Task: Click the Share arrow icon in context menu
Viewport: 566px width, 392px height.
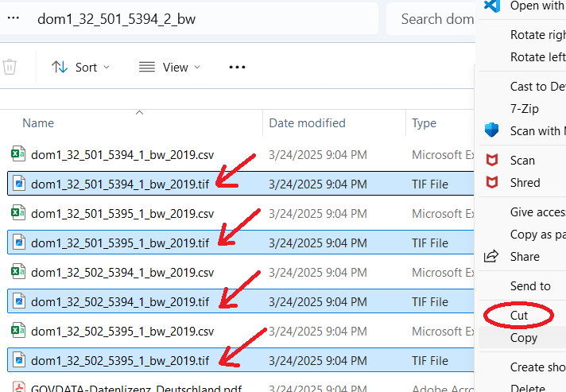Action: click(x=492, y=257)
